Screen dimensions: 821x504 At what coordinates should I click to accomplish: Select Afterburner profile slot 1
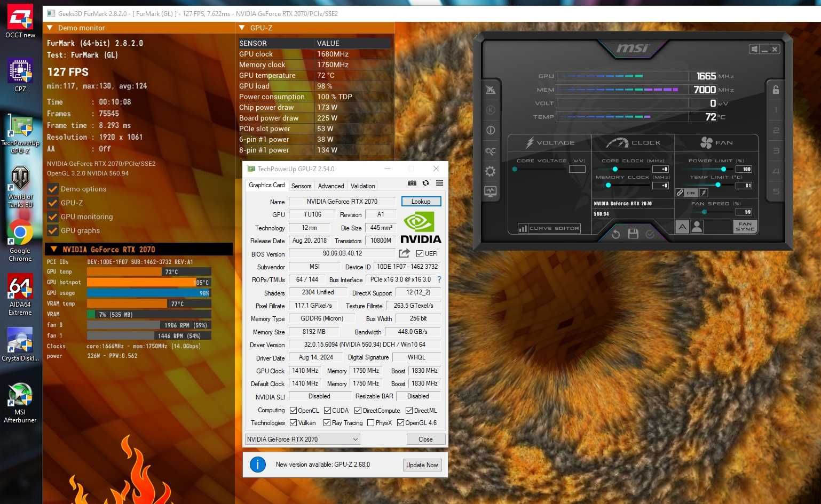point(776,110)
